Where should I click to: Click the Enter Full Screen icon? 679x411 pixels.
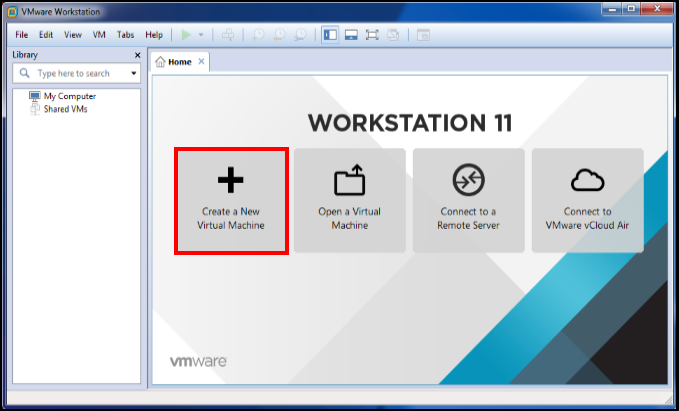coord(372,35)
